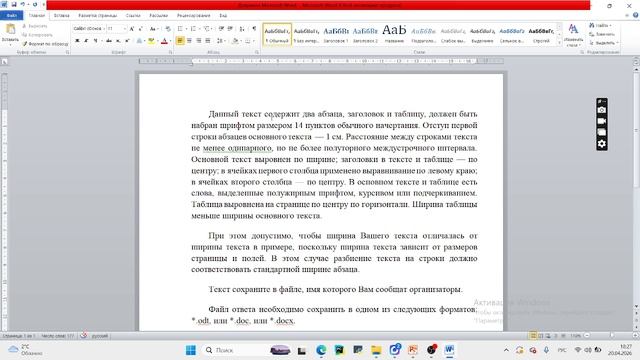Image resolution: width=640 pixels, height=360 pixels.
Task: Decrease font size with the shrink font icon
Action: coord(140,29)
